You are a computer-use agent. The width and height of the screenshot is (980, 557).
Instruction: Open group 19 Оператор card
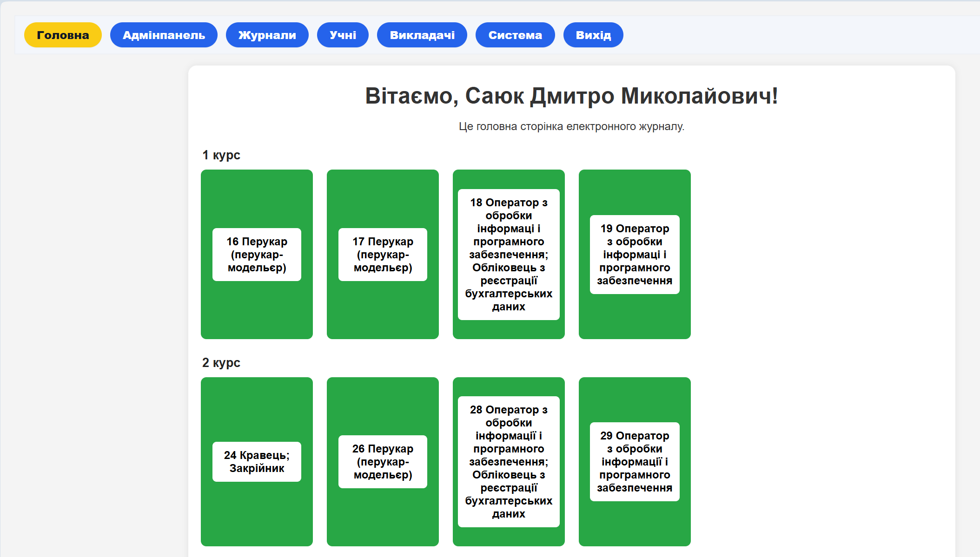point(635,255)
